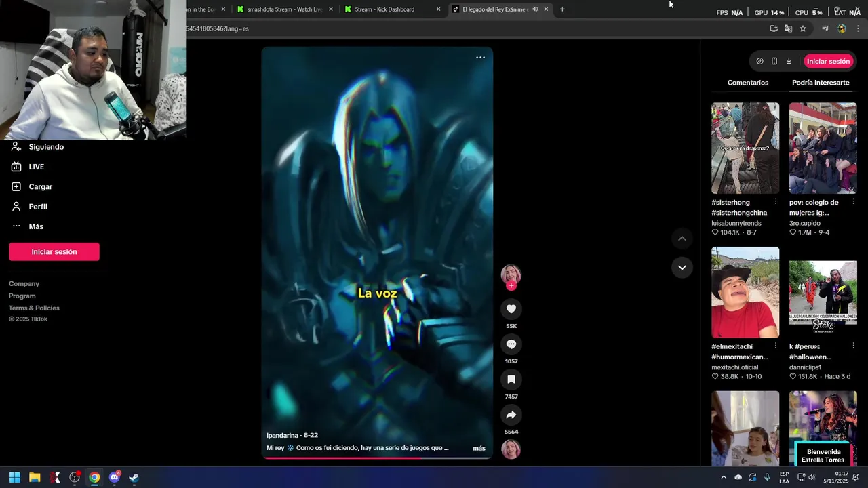Viewport: 868px width, 488px height.
Task: Click the pink Iniciar sesión sidebar button
Action: pos(54,251)
